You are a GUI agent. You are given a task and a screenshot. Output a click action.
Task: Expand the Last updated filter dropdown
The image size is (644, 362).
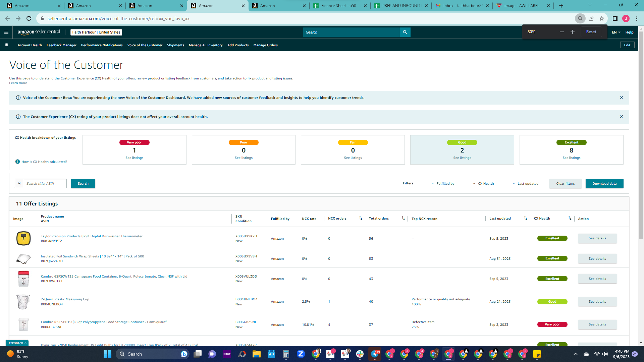tap(525, 183)
